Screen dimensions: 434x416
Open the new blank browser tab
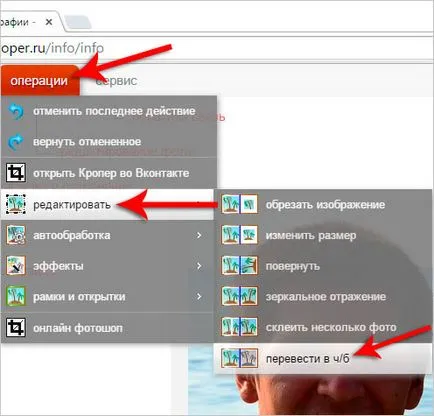78,22
